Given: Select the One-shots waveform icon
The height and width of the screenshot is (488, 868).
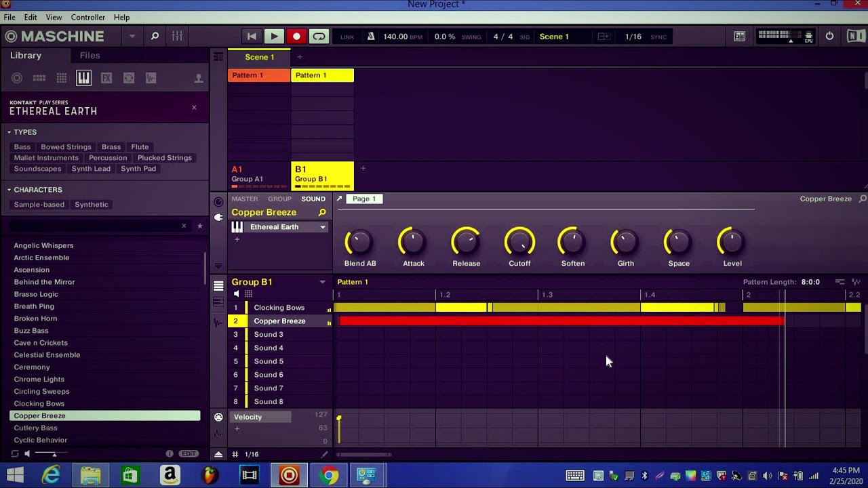Looking at the screenshot, I should [x=151, y=79].
